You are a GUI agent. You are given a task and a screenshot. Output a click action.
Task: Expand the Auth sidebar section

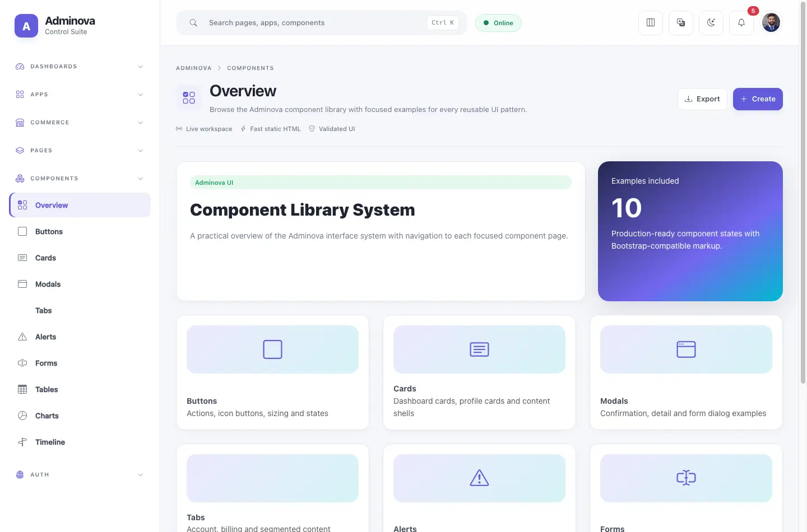[80, 475]
